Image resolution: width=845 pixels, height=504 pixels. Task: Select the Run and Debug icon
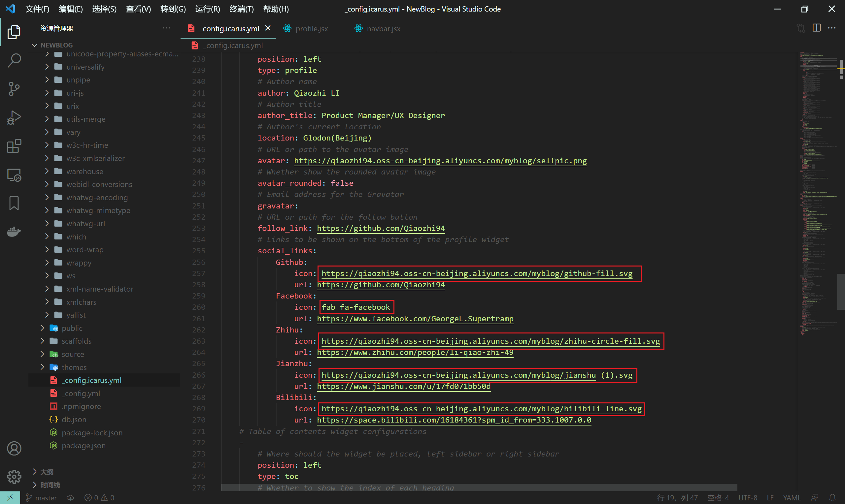(14, 117)
